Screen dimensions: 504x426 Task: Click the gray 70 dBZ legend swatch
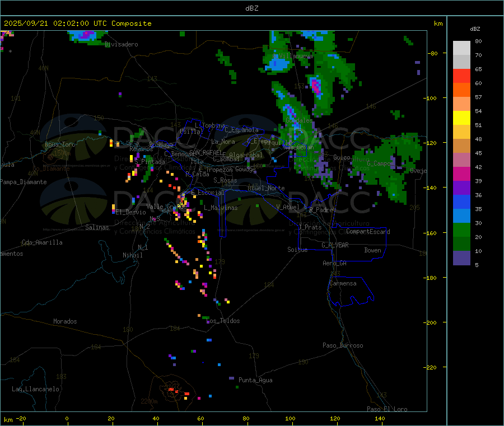pos(461,62)
